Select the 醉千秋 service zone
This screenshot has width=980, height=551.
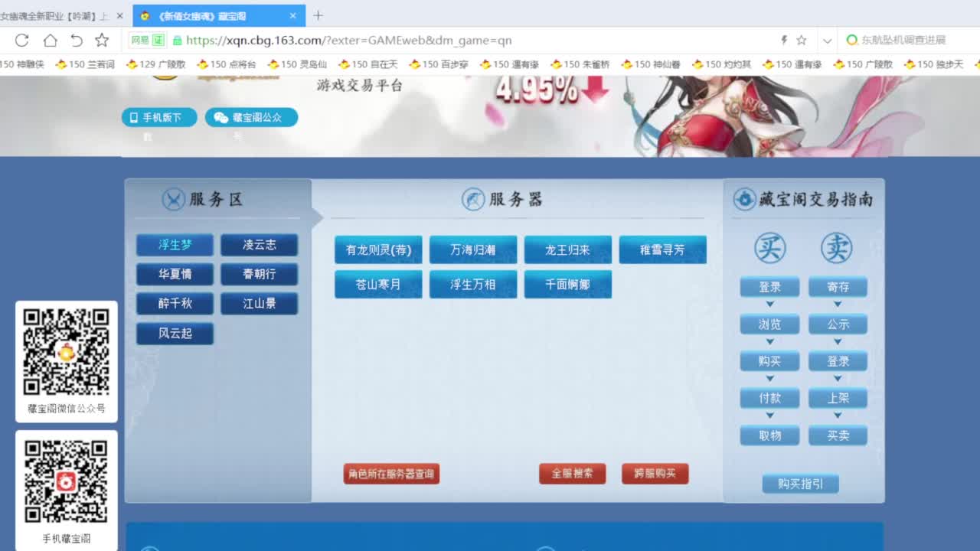tap(175, 303)
